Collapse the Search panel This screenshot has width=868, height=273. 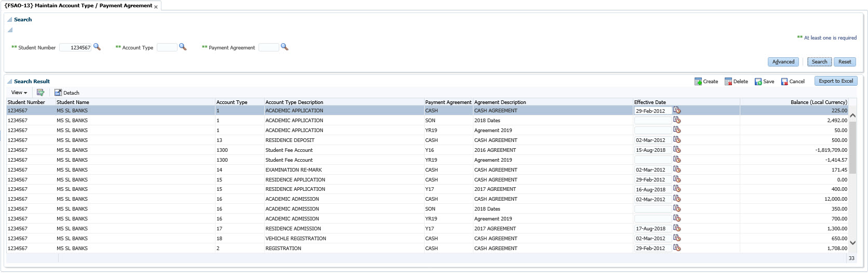[9, 20]
